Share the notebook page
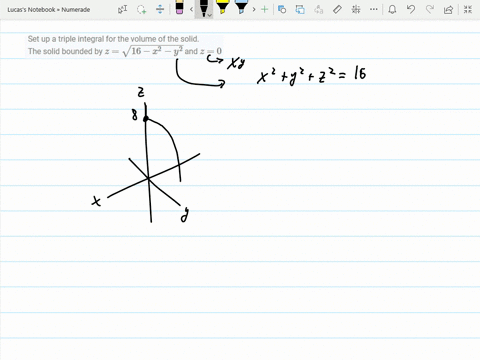Viewport: 480px width, 360px height. 448,9
